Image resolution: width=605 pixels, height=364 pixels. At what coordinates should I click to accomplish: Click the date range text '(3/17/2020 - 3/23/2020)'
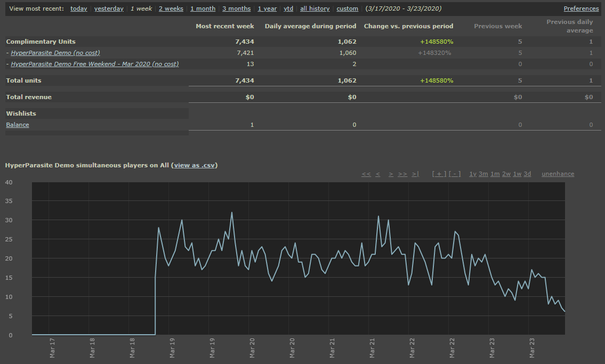pos(404,9)
